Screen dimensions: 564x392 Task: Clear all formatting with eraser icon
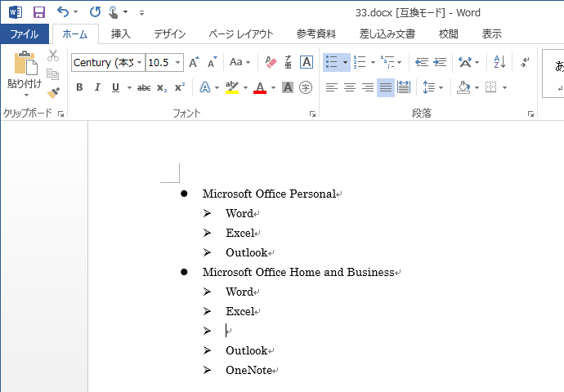point(271,62)
